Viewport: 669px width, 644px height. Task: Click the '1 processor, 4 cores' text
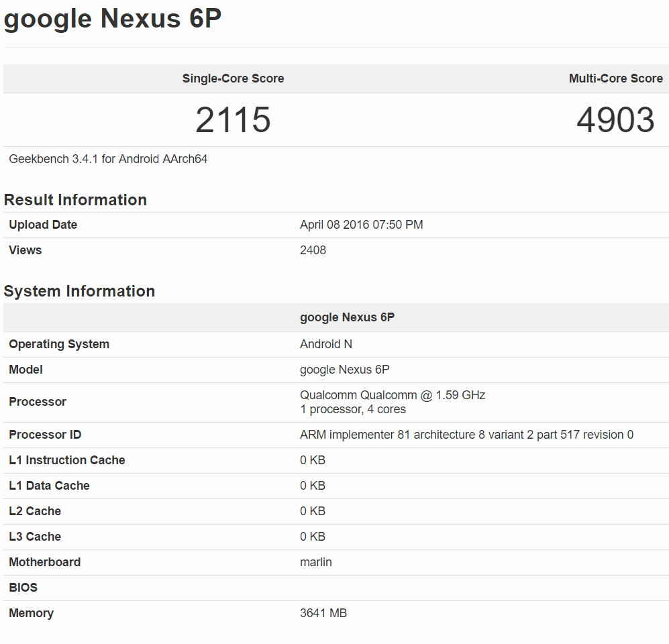tap(353, 409)
